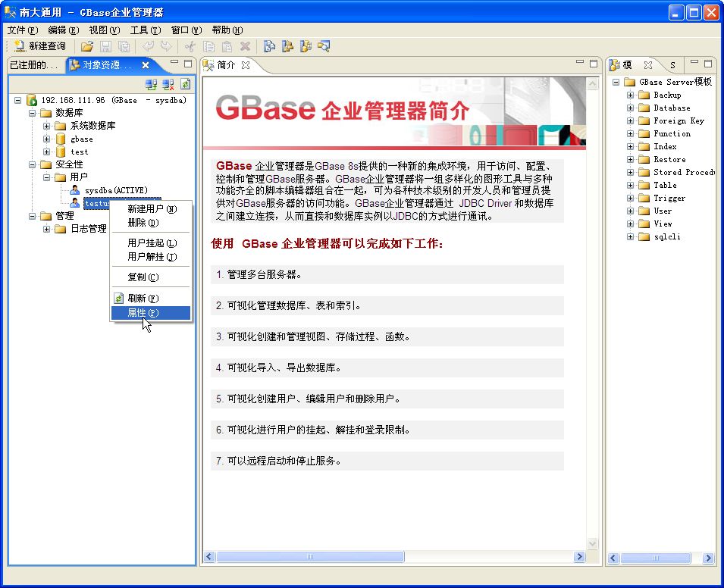Click the first of the four view icons after the delete X
Viewport: 724px width, 588px height.
tap(269, 46)
